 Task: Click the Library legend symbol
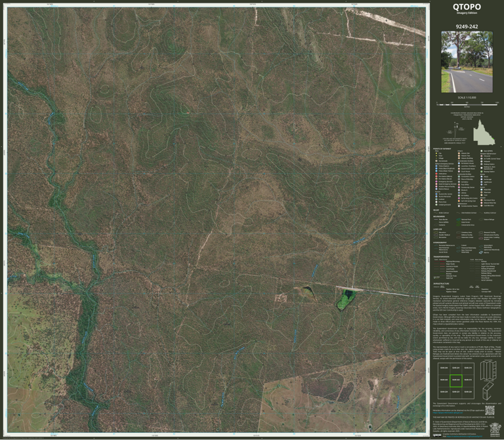pos(459,193)
